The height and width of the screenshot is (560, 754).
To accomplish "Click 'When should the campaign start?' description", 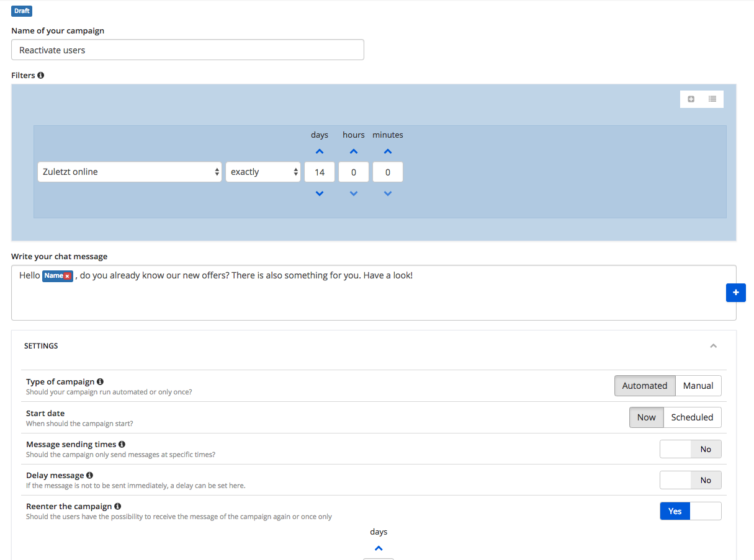I will click(79, 424).
